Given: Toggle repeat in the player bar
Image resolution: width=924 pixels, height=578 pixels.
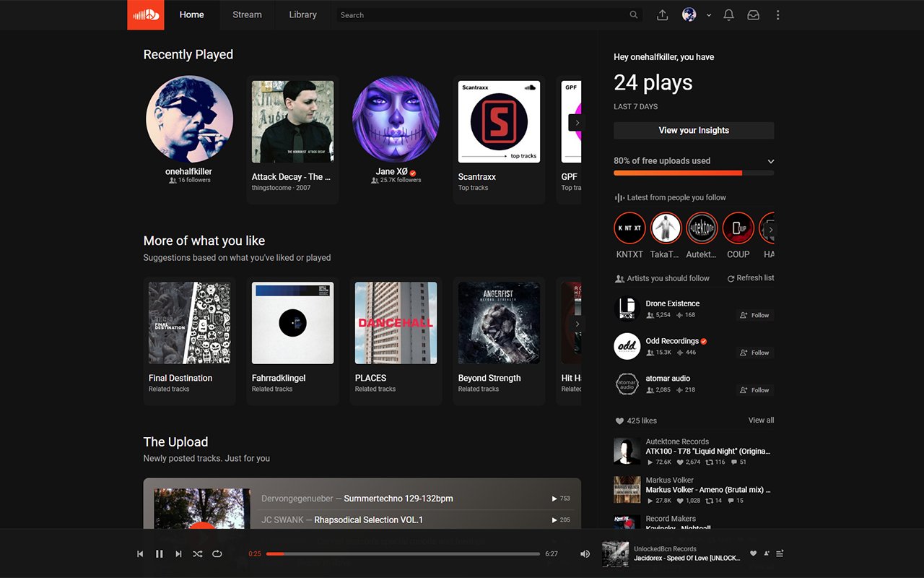Looking at the screenshot, I should click(217, 554).
